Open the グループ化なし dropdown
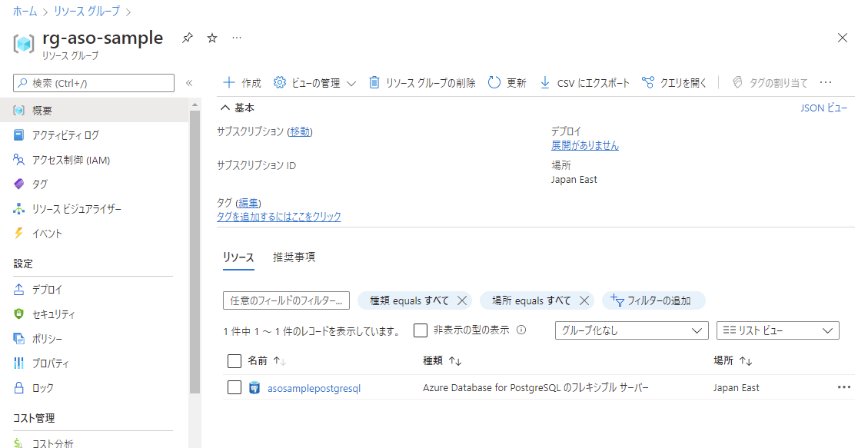 pyautogui.click(x=632, y=330)
